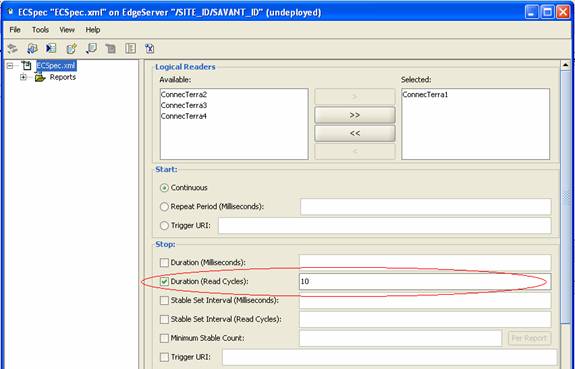Screen dimensions: 575x369
Task: Click the grey stacked-page toolbar icon
Action: 110,48
